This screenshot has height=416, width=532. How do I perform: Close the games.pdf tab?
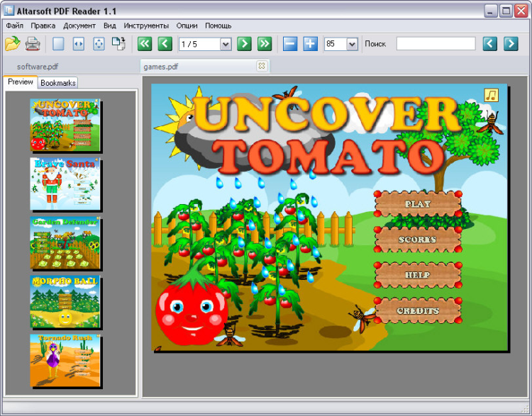(262, 66)
